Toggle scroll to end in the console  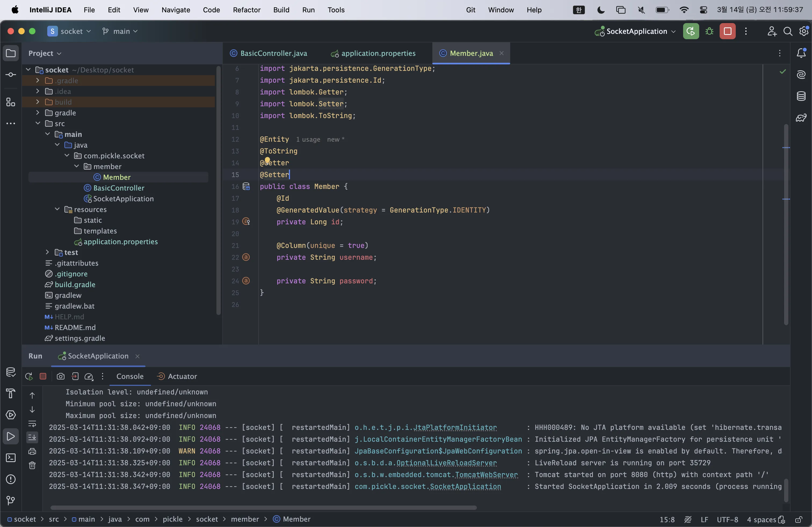32,437
